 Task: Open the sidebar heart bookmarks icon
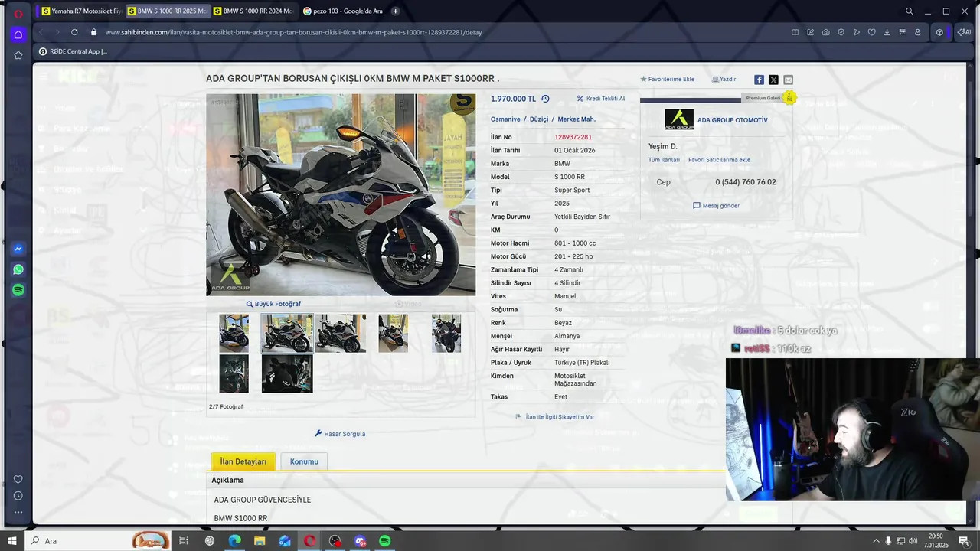point(18,480)
